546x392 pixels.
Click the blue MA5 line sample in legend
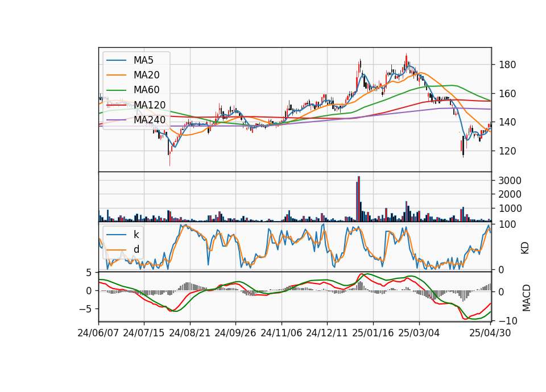coord(116,61)
